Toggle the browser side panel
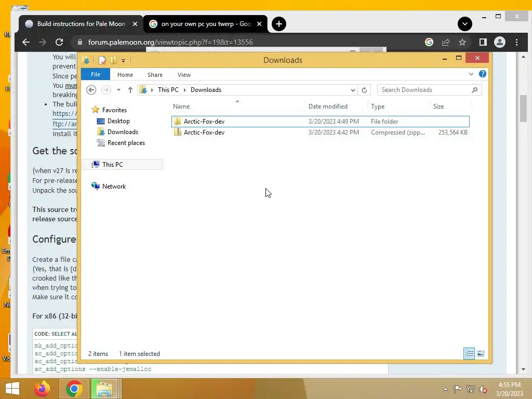Image resolution: width=532 pixels, height=399 pixels. point(483,42)
